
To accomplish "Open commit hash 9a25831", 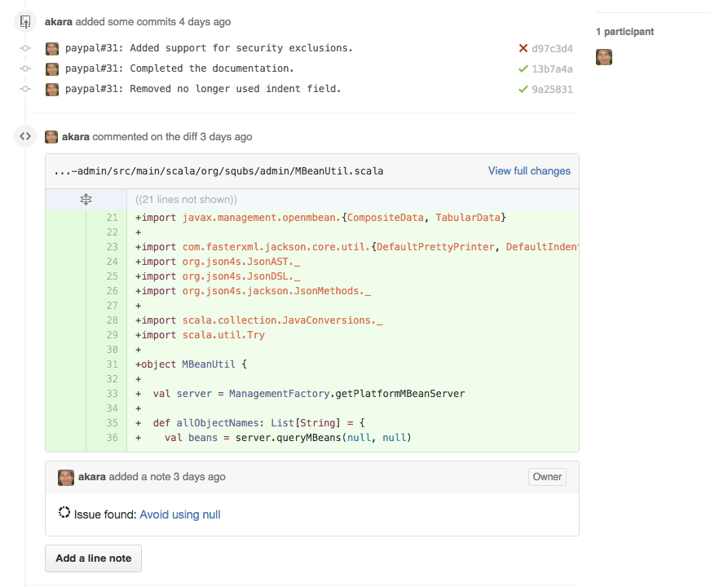I will point(552,90).
